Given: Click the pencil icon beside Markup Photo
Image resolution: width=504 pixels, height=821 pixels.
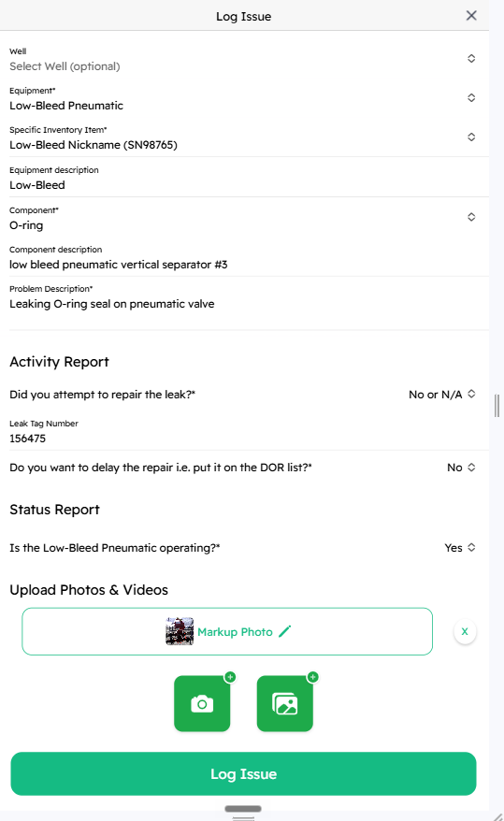Looking at the screenshot, I should (x=284, y=631).
